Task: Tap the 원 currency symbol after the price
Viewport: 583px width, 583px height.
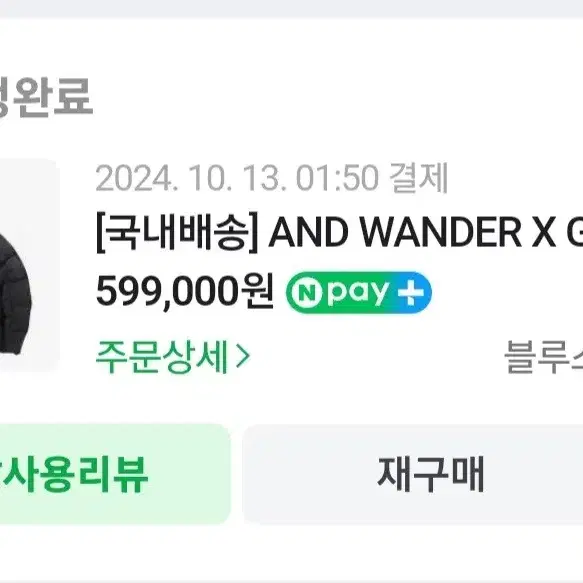Action: tap(257, 292)
